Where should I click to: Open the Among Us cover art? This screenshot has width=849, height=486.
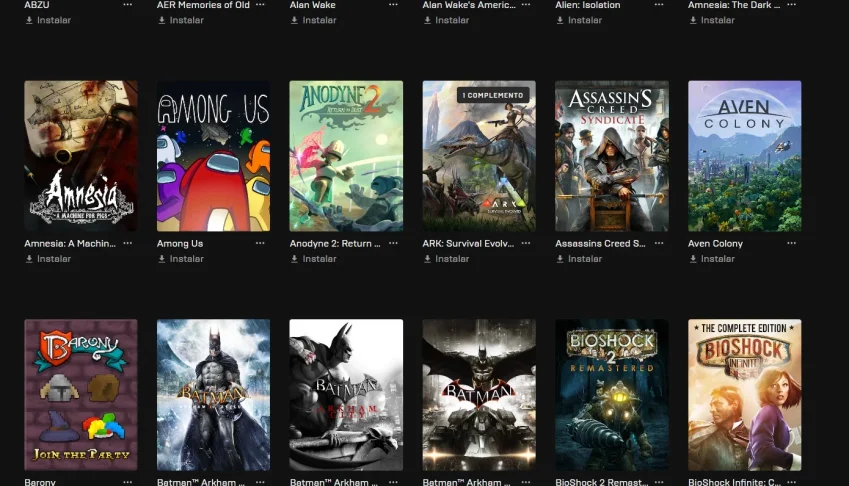click(x=213, y=156)
